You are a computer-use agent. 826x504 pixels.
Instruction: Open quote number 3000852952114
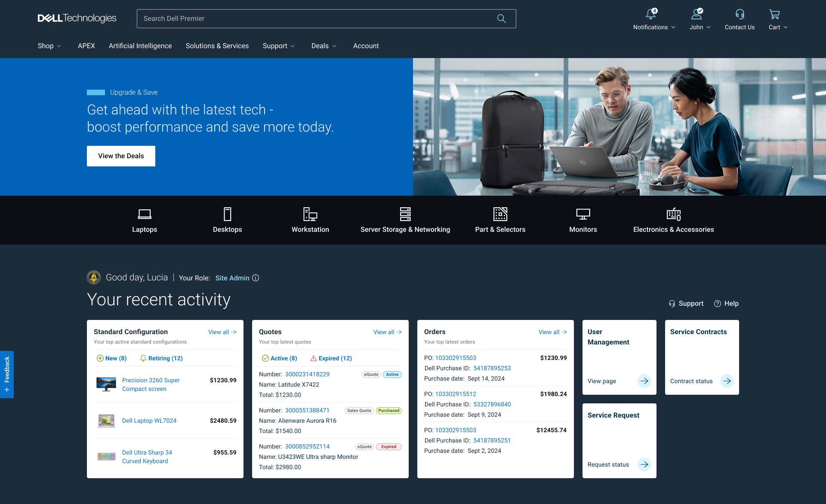tap(307, 446)
